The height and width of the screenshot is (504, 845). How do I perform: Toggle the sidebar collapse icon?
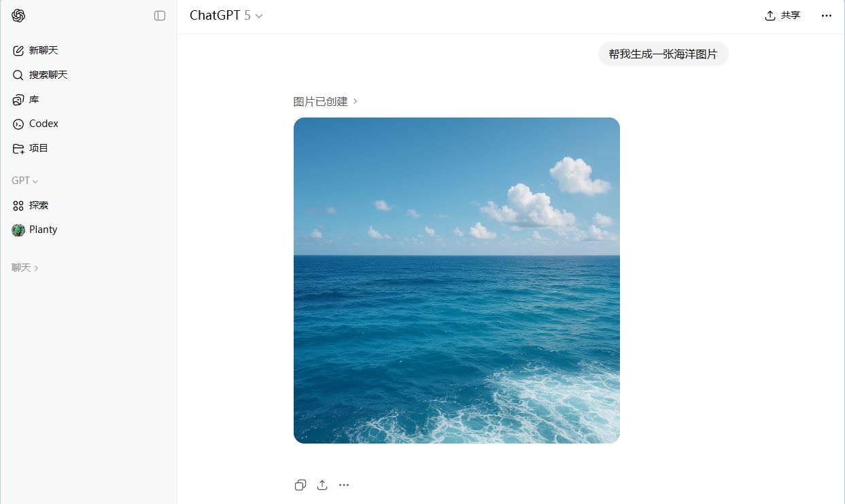pos(160,16)
